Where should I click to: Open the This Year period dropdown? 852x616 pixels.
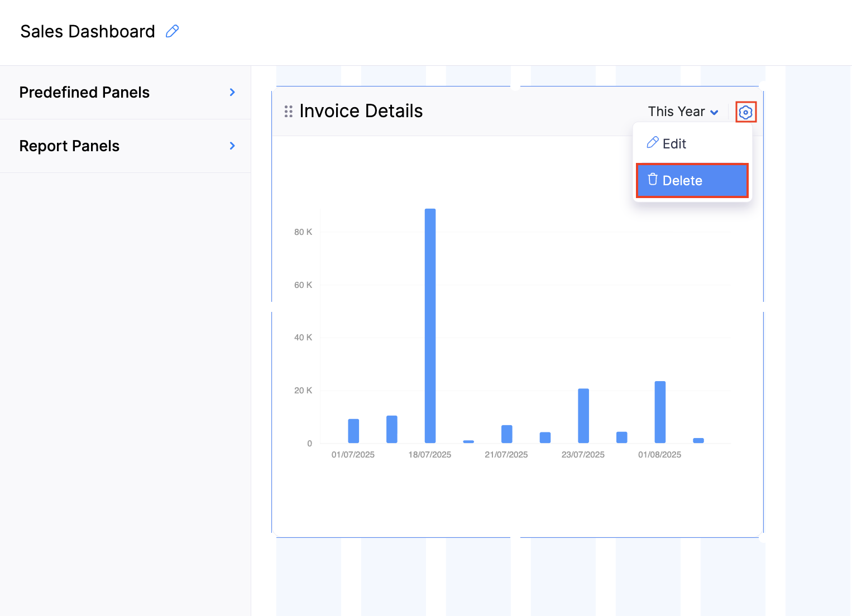click(x=683, y=112)
